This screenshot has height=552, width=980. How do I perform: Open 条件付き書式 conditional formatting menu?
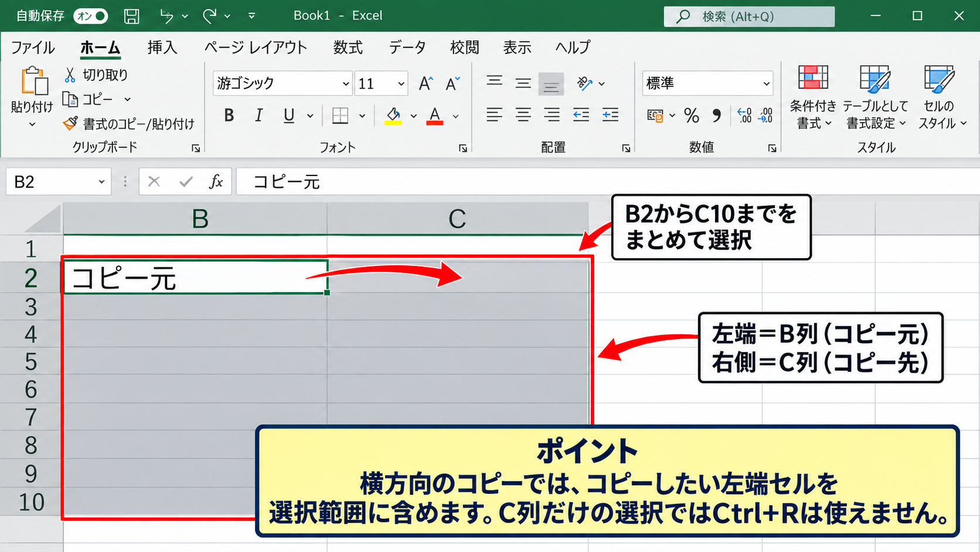point(813,97)
